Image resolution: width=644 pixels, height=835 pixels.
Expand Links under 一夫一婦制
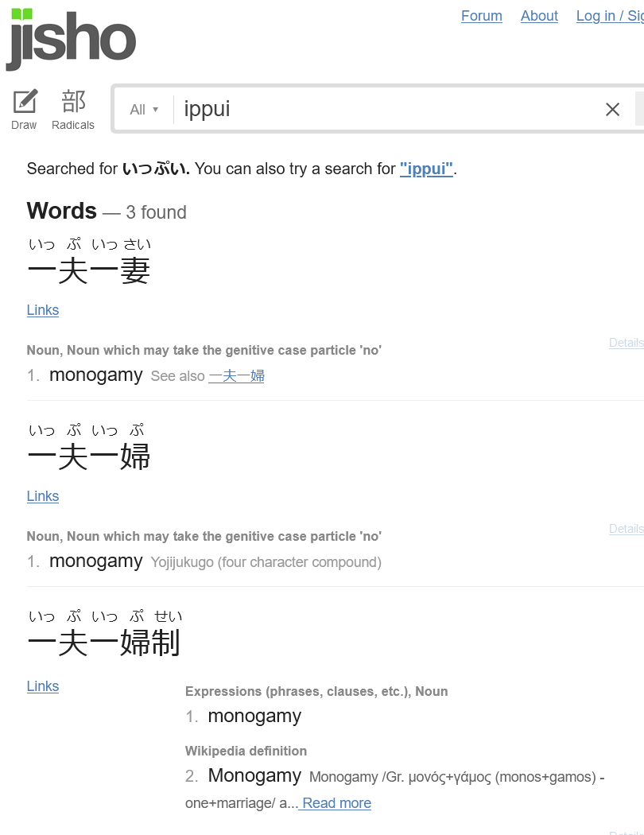43,685
